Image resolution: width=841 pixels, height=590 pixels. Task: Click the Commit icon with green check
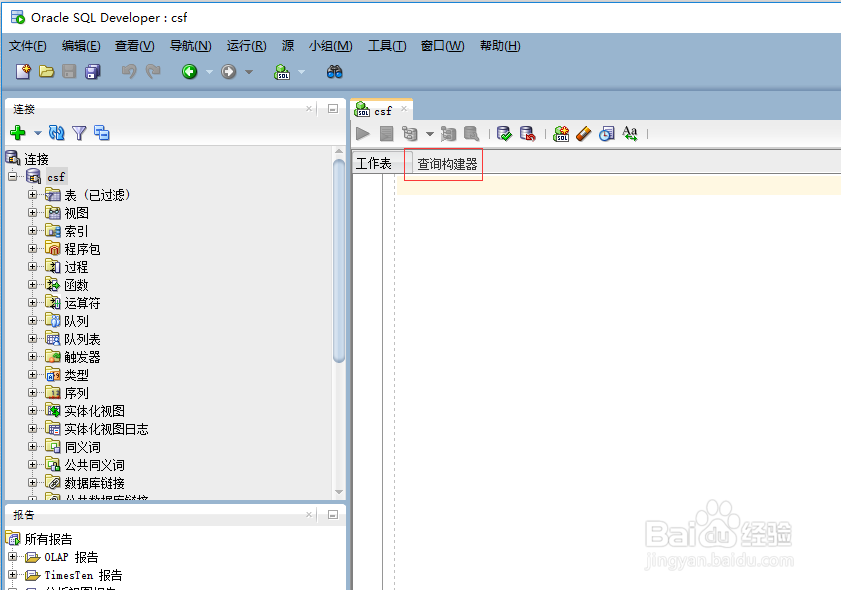[x=504, y=134]
